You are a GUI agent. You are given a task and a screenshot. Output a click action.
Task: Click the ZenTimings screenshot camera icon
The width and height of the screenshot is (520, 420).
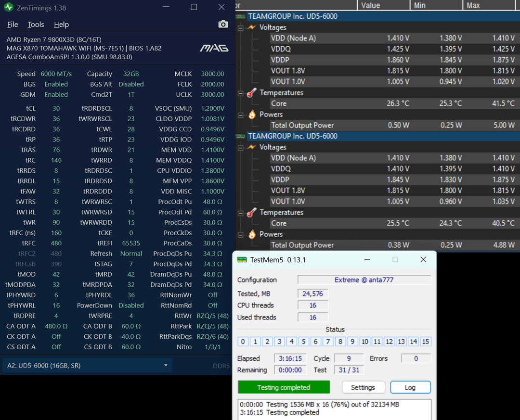click(223, 24)
